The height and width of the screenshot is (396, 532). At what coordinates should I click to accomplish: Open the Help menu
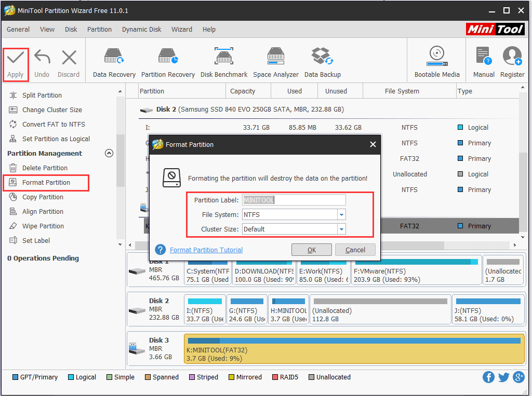pyautogui.click(x=209, y=30)
